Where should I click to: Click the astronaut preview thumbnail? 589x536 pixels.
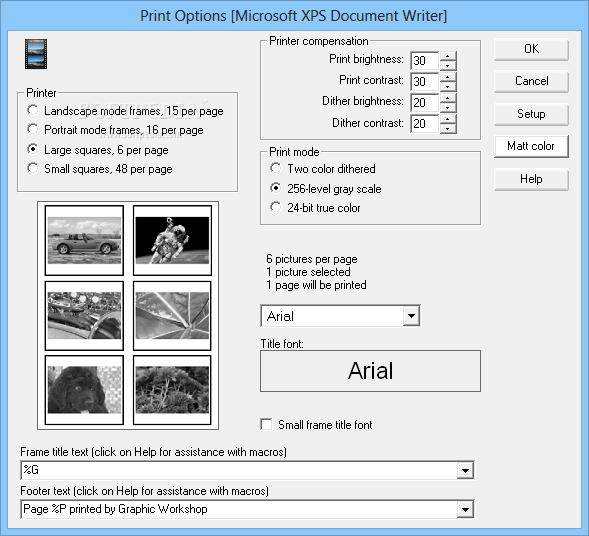[172, 240]
